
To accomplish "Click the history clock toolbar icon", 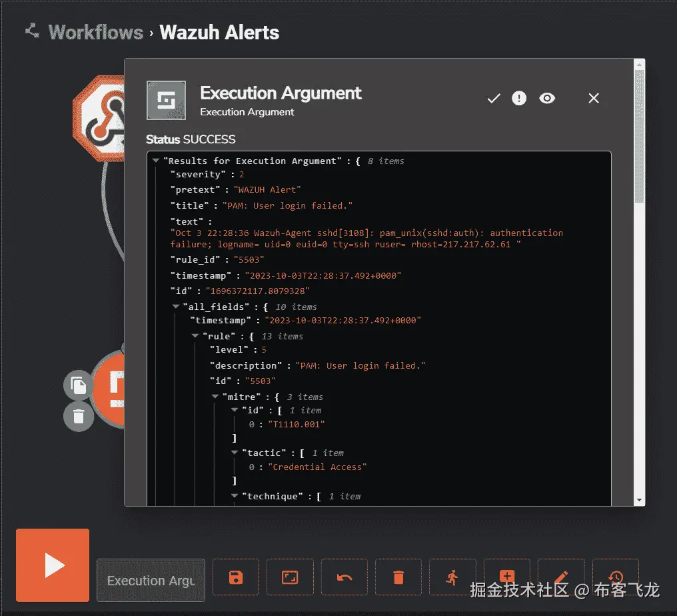I will pyautogui.click(x=616, y=577).
